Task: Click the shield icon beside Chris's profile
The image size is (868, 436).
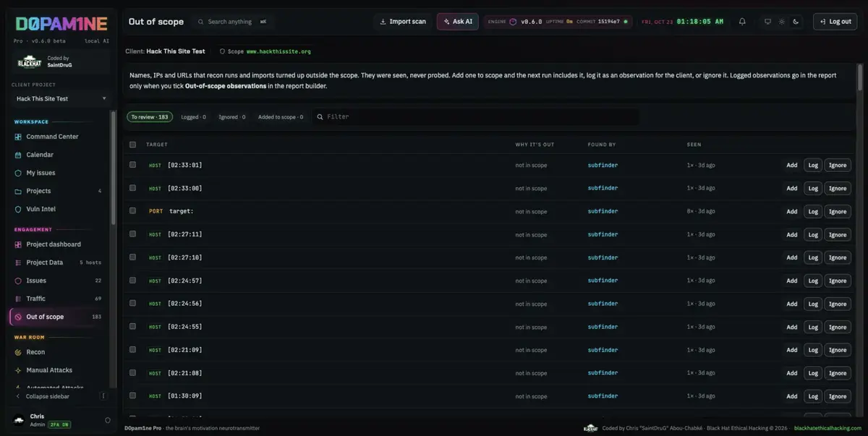Action: coord(108,420)
